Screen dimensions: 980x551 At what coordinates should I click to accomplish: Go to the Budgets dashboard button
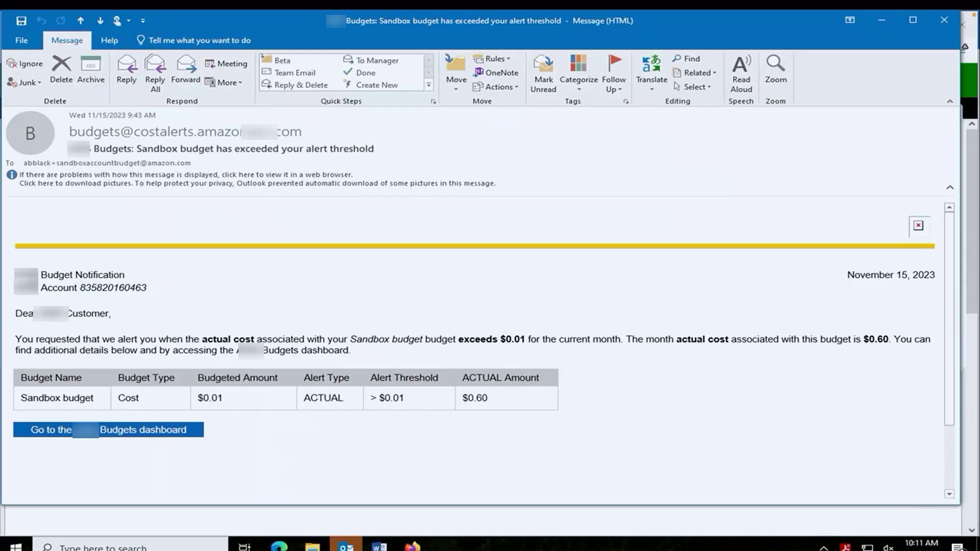tap(108, 430)
